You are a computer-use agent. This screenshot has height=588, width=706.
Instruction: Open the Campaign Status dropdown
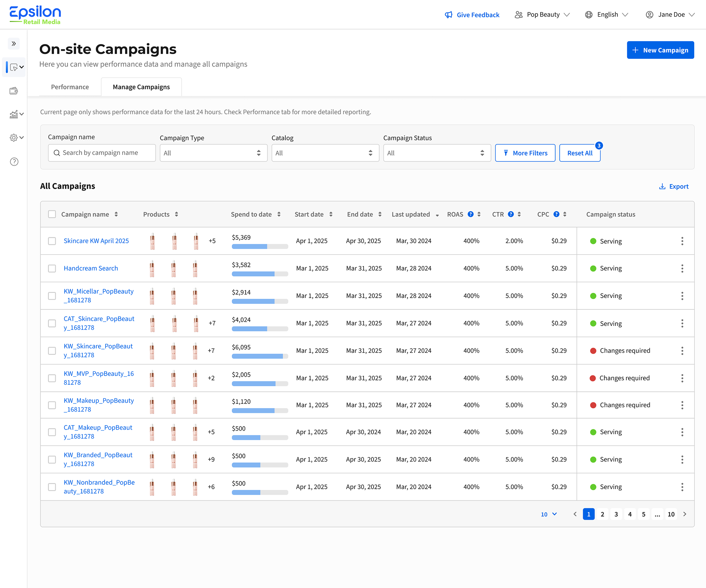[x=437, y=153]
